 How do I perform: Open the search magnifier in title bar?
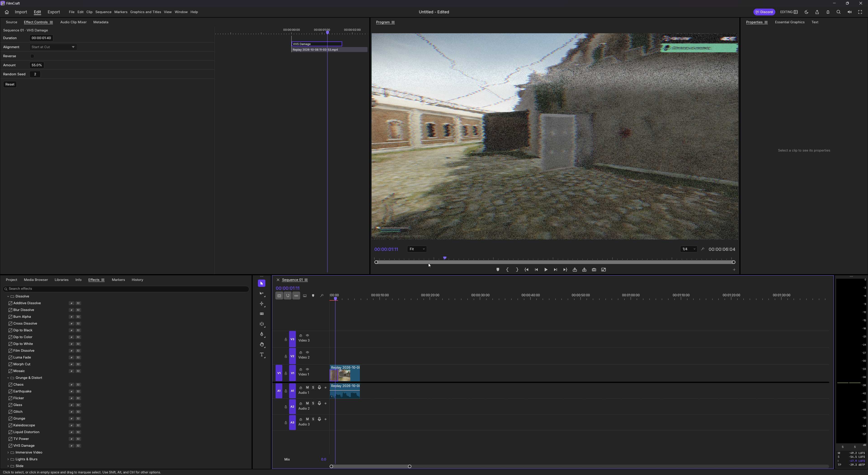click(838, 12)
